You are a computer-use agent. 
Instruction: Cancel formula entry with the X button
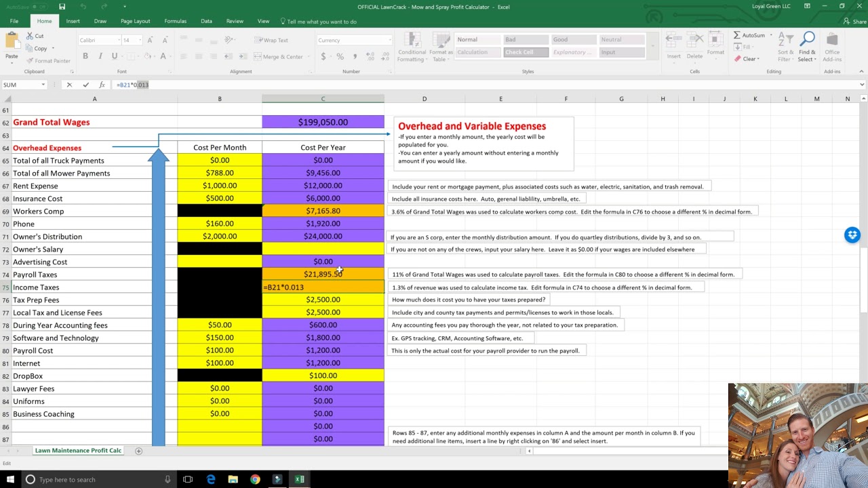(69, 85)
